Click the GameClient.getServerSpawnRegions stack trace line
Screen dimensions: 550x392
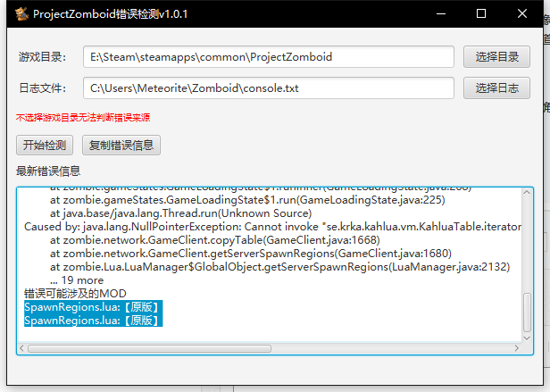coord(251,254)
